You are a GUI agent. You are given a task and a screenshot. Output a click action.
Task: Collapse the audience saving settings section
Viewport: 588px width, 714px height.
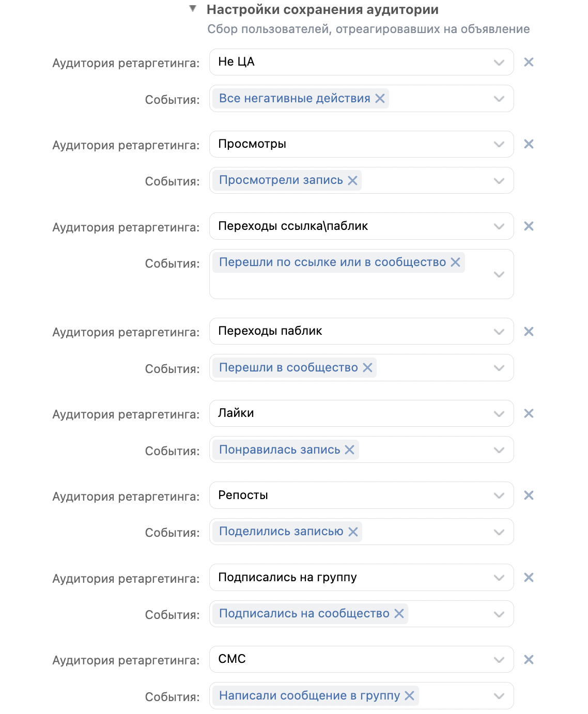(193, 9)
